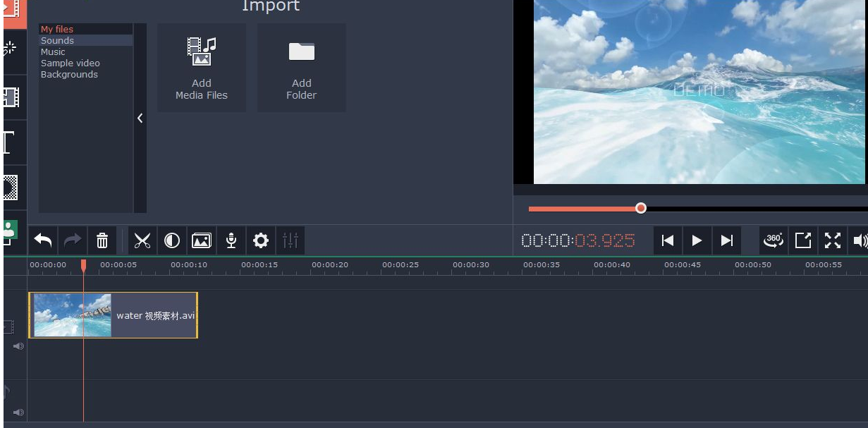Skip to previous frame
The image size is (868, 428).
668,240
